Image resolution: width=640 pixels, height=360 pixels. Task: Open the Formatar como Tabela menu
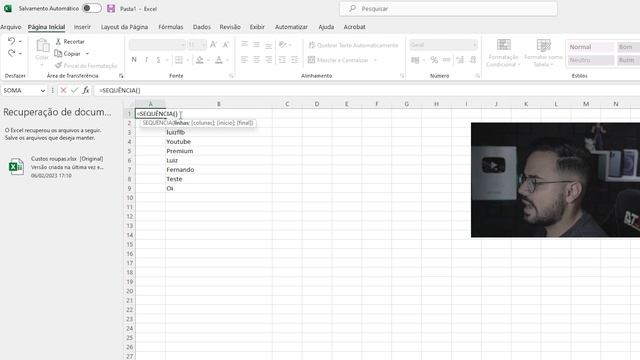(543, 53)
